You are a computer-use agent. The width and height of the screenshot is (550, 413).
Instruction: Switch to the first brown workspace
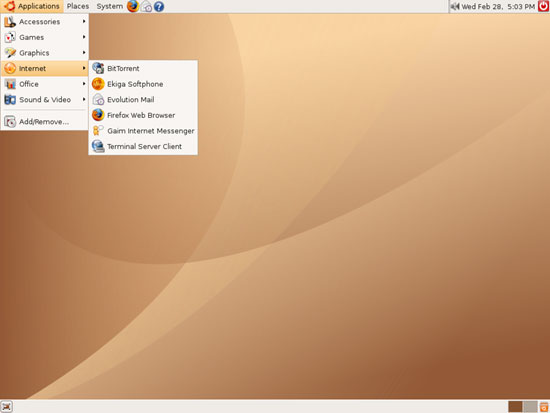tap(515, 407)
